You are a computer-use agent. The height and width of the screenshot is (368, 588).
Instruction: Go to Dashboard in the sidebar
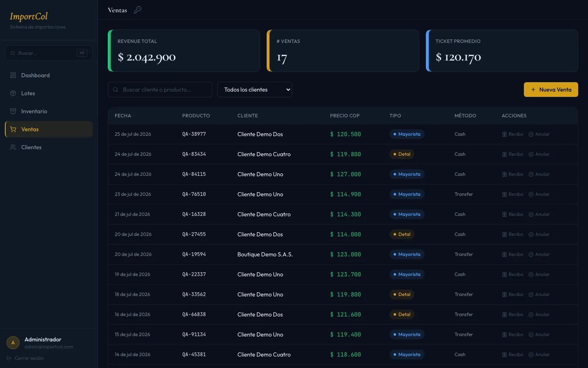point(49,75)
